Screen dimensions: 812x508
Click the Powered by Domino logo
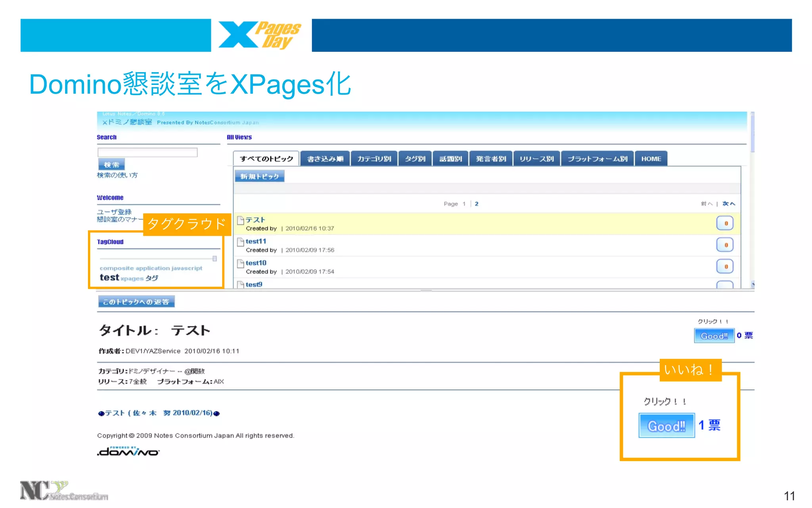(x=128, y=451)
